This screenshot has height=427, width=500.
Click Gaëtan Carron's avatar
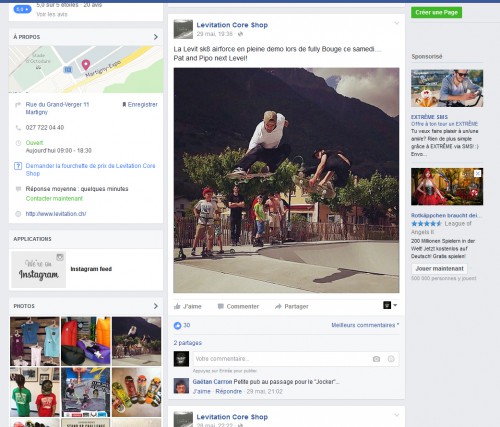pyautogui.click(x=181, y=386)
